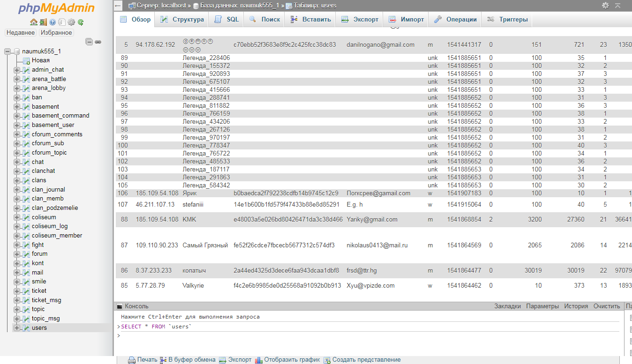Reload navigation panel with green refresh icon
Image resolution: width=632 pixels, height=364 pixels.
[x=81, y=22]
